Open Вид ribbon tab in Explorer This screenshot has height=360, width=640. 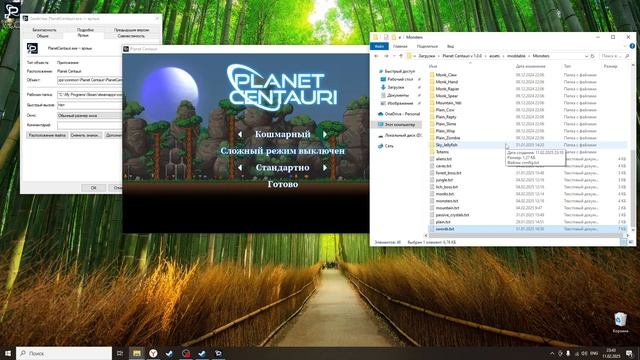[x=450, y=47]
